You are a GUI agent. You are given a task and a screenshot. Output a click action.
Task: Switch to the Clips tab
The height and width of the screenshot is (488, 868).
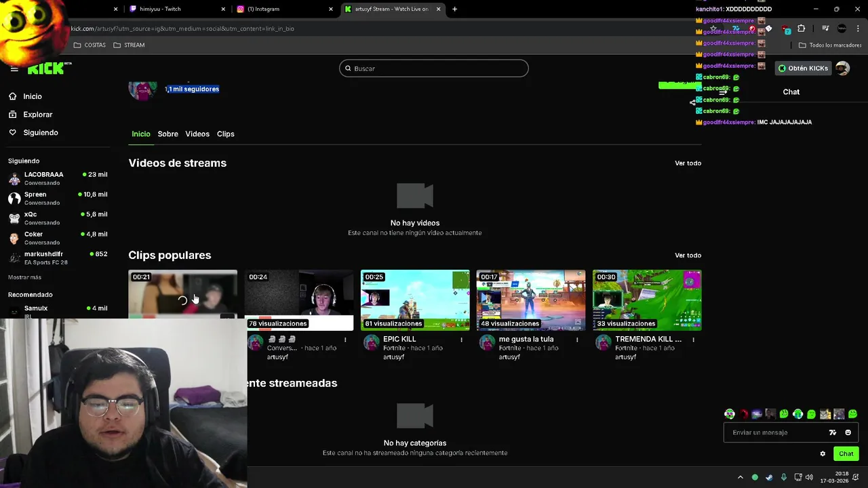pyautogui.click(x=226, y=134)
